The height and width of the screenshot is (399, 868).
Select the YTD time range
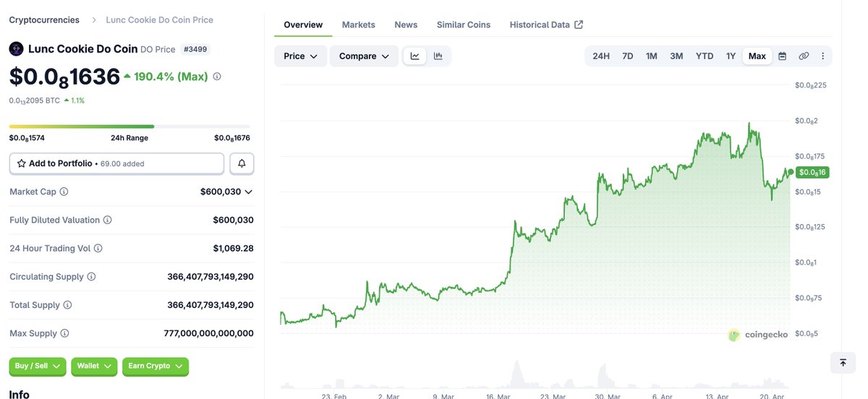[705, 56]
